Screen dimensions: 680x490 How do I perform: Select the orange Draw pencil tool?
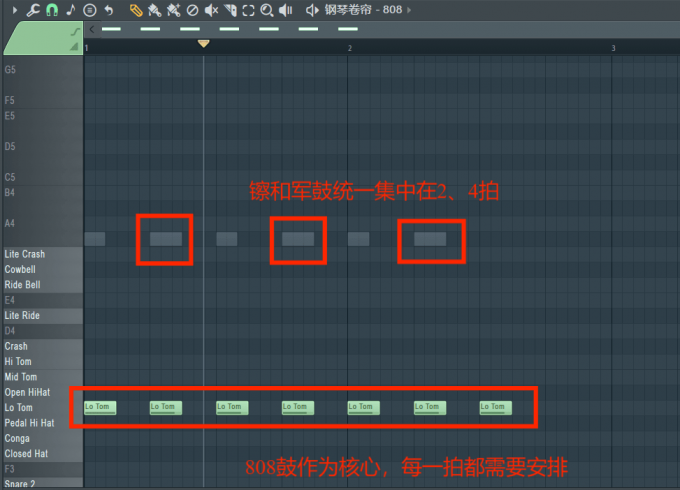tap(136, 10)
